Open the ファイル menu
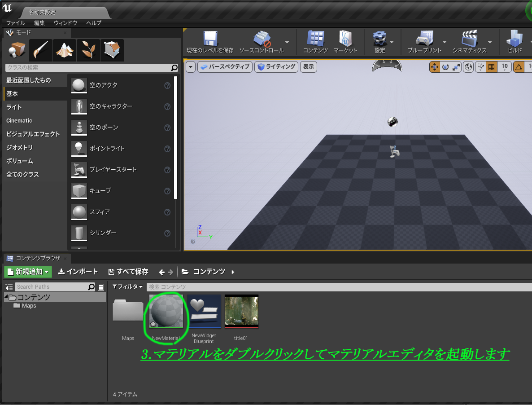The height and width of the screenshot is (405, 532). point(16,23)
